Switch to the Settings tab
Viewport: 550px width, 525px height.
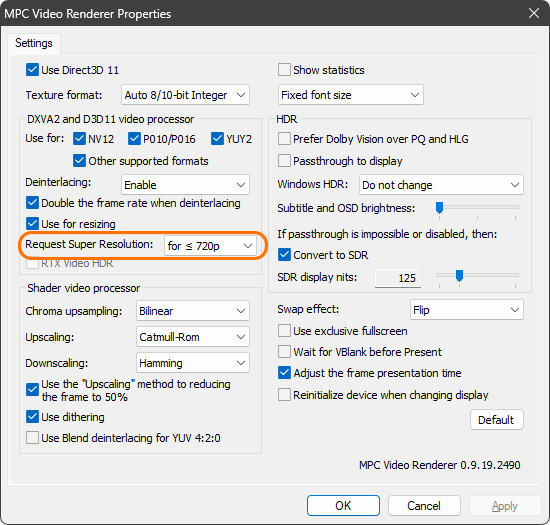tap(34, 43)
